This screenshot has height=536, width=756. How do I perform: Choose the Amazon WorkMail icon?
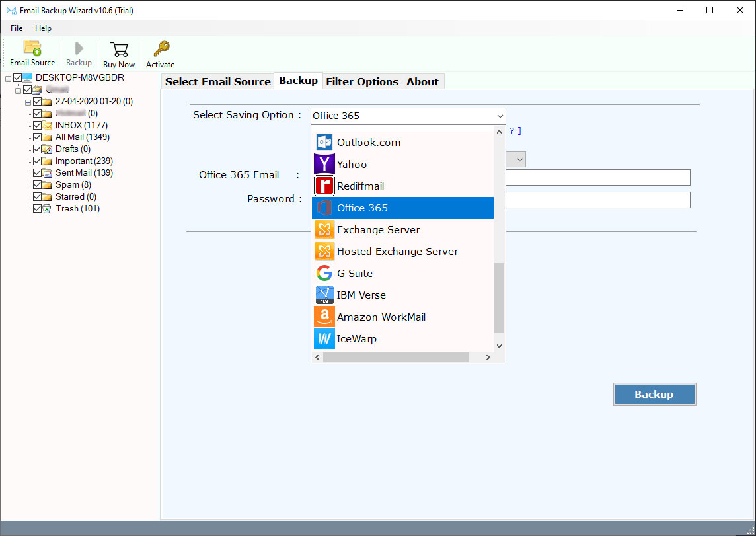[x=324, y=317]
